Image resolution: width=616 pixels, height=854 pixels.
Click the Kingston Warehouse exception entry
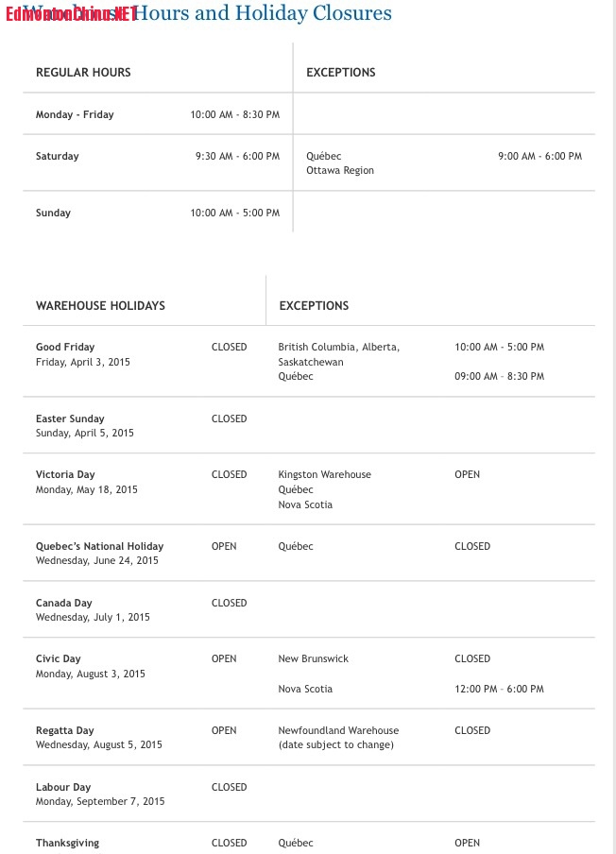pos(324,475)
